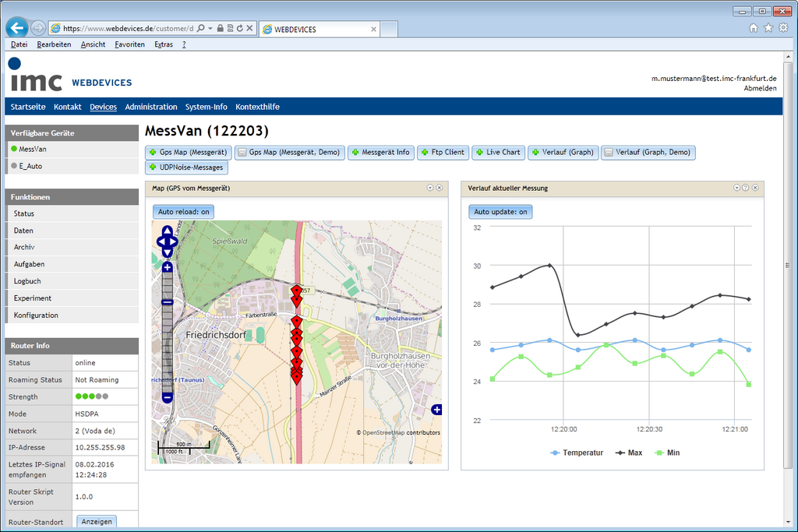Collapse the Verlauf aktueller Messung panel
The width and height of the screenshot is (798, 532).
[736, 188]
